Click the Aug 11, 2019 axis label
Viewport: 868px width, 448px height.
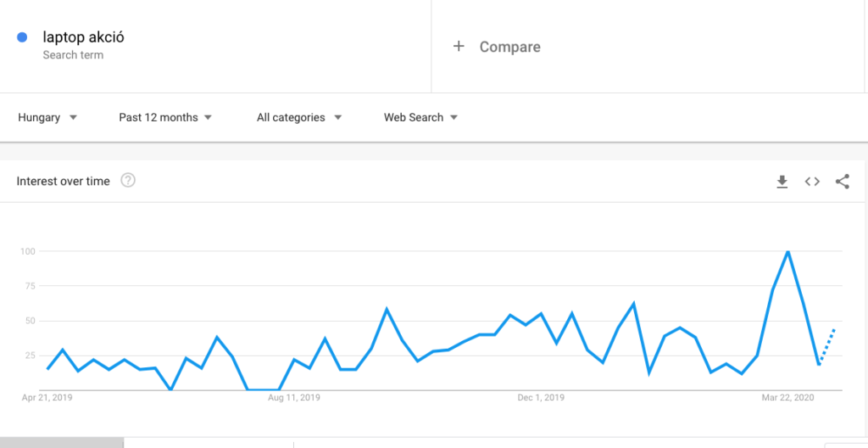coord(293,398)
